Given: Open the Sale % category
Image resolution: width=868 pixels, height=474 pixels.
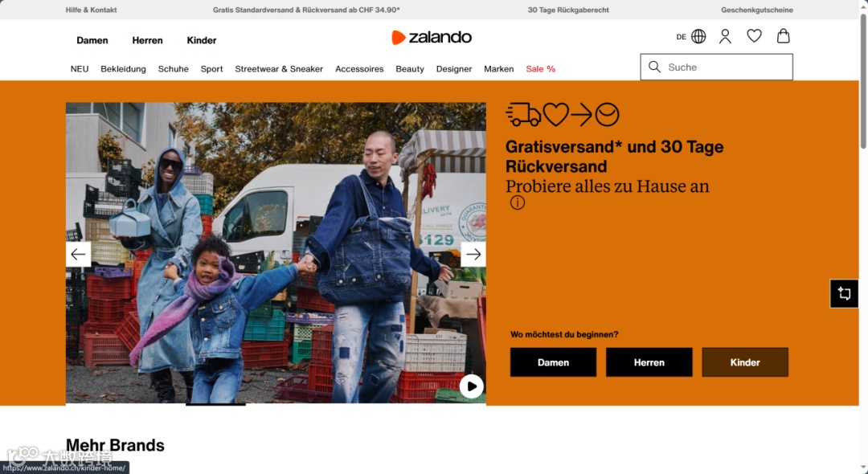Looking at the screenshot, I should click(540, 68).
